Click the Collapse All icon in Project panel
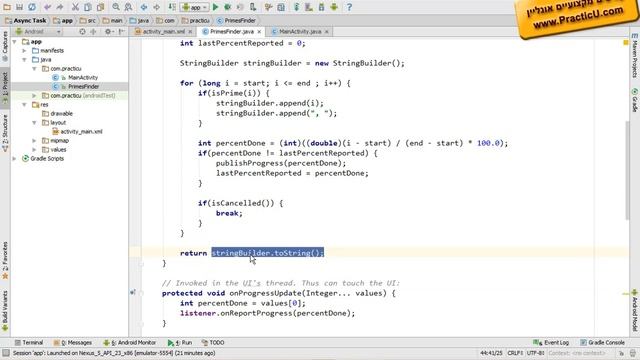Image resolution: width=640 pixels, height=360 pixels. click(x=93, y=31)
